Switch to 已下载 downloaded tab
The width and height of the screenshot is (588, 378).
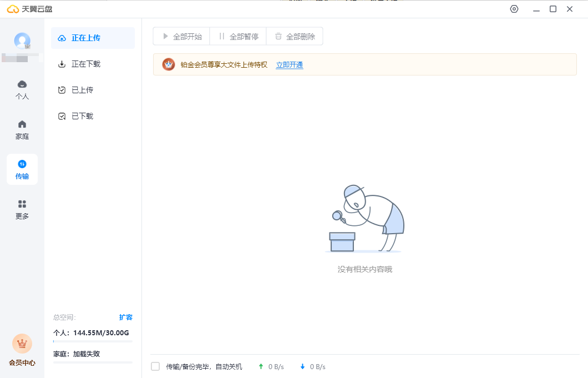click(93, 117)
